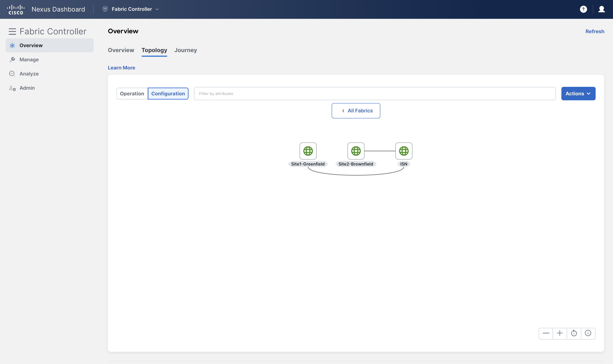Open the Analyze sidebar menu
Screen dimensions: 613x364
coord(50,74)
